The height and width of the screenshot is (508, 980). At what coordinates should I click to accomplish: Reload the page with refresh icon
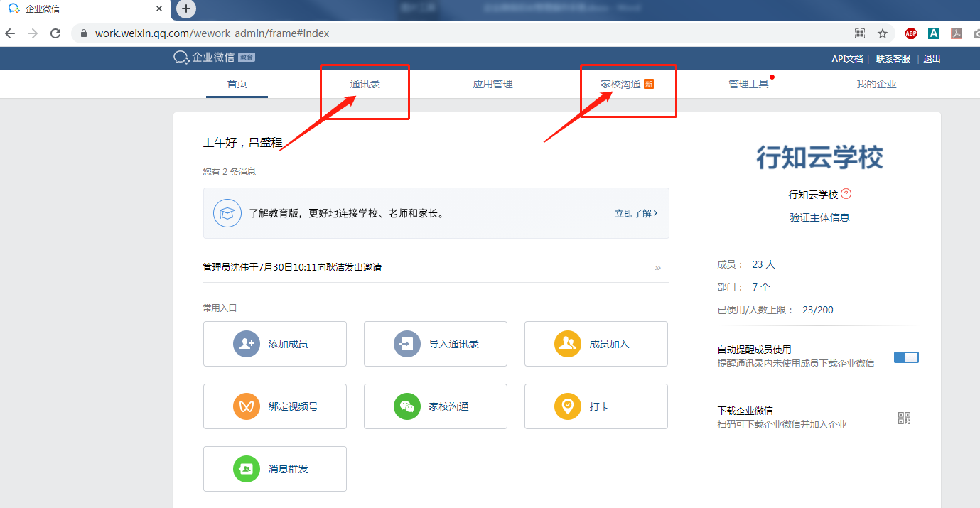coord(55,33)
